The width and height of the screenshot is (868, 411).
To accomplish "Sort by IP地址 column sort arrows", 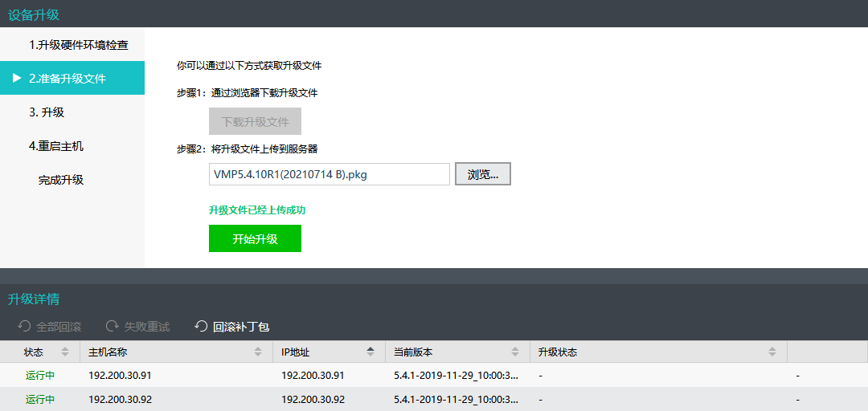I will [371, 352].
